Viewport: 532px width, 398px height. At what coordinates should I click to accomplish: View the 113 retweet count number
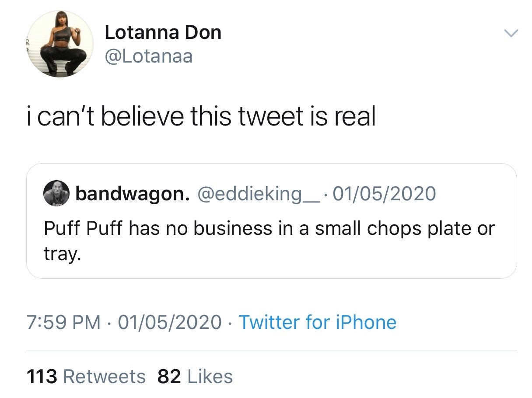(42, 377)
